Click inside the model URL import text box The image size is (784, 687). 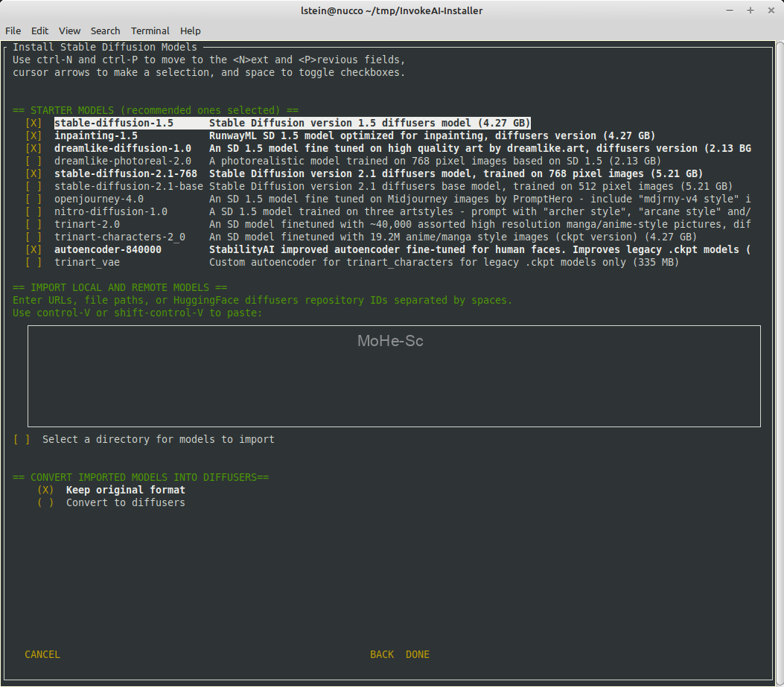[x=394, y=376]
